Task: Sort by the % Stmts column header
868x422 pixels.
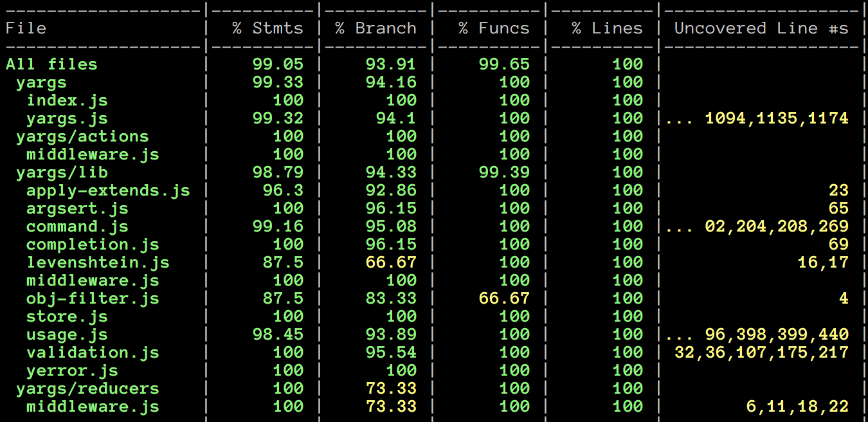Action: [x=270, y=28]
